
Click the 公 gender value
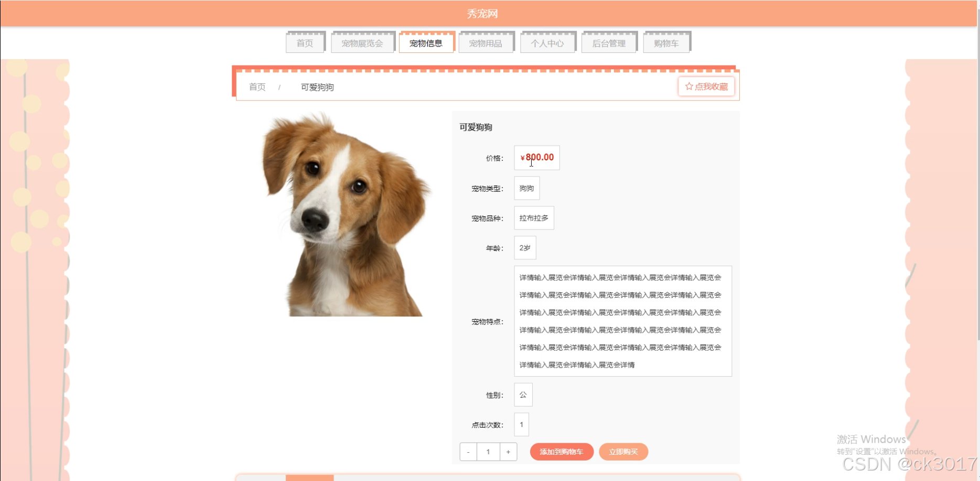point(523,395)
